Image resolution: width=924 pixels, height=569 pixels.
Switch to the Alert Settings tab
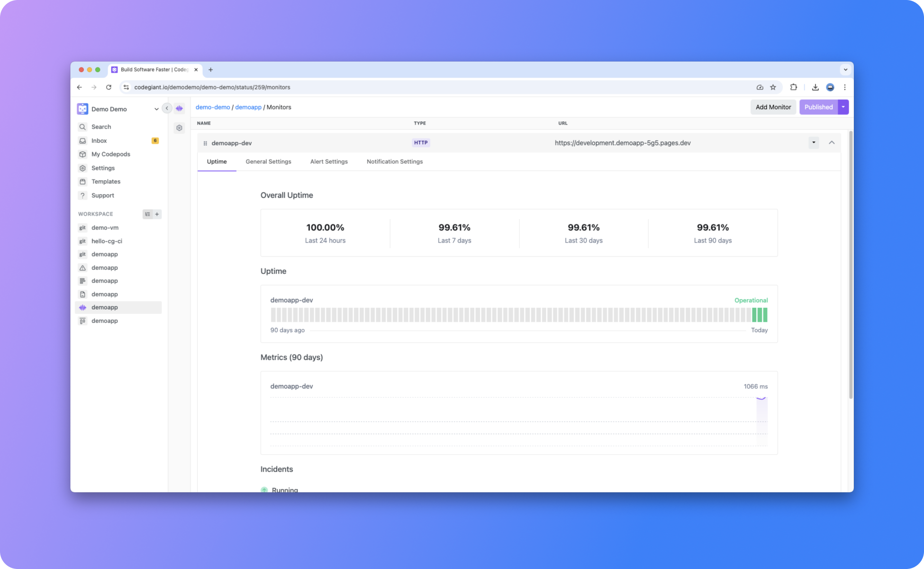pyautogui.click(x=329, y=162)
